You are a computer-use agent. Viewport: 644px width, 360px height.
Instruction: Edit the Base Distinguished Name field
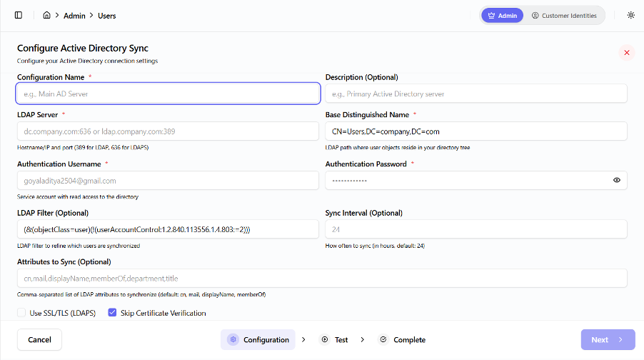point(476,131)
